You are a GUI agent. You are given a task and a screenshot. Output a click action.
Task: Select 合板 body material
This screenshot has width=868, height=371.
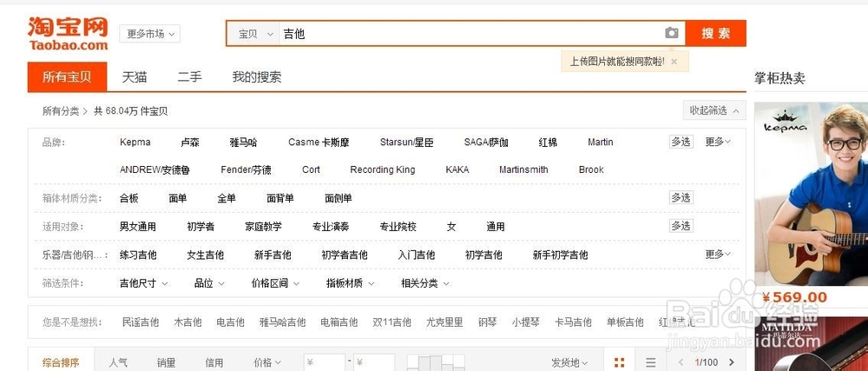129,198
